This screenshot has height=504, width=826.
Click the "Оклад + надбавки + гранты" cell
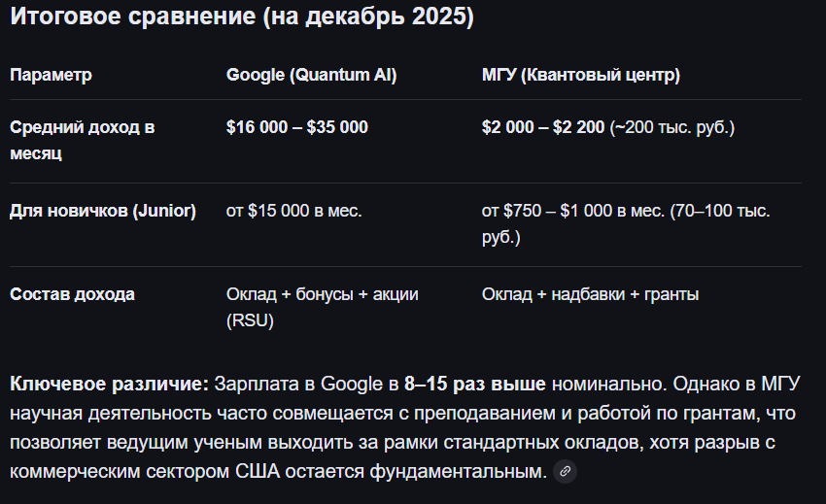coord(590,294)
